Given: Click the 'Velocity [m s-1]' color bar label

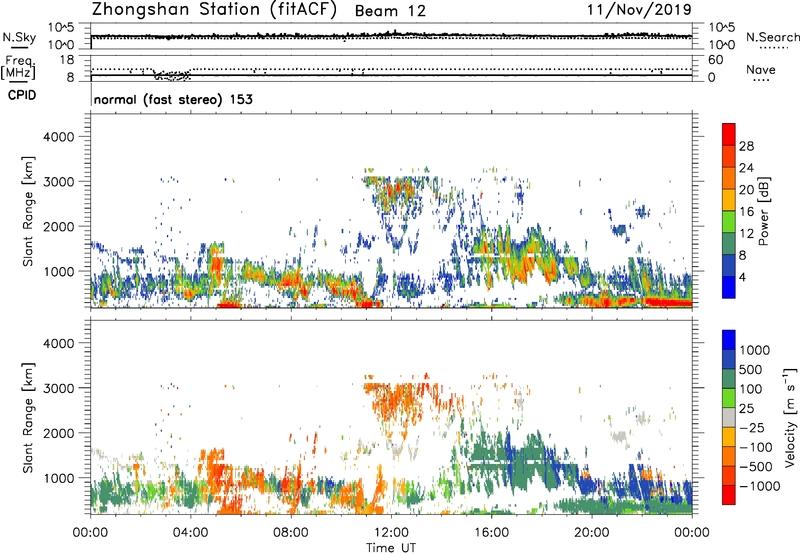Looking at the screenshot, I should tap(790, 417).
